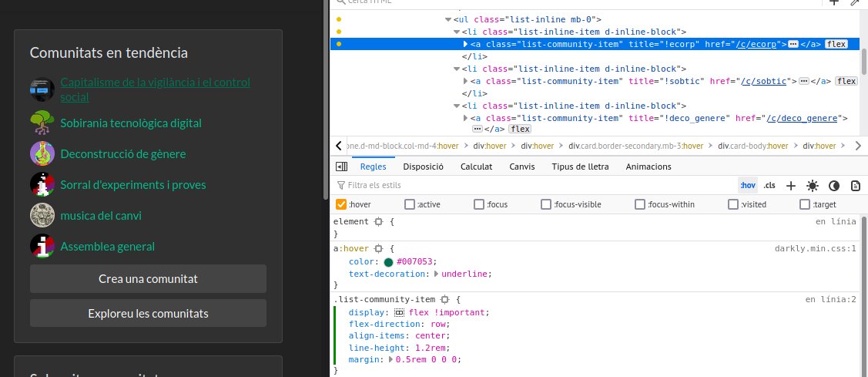The image size is (868, 377).
Task: Expand the deco_genere anchor node
Action: point(465,118)
